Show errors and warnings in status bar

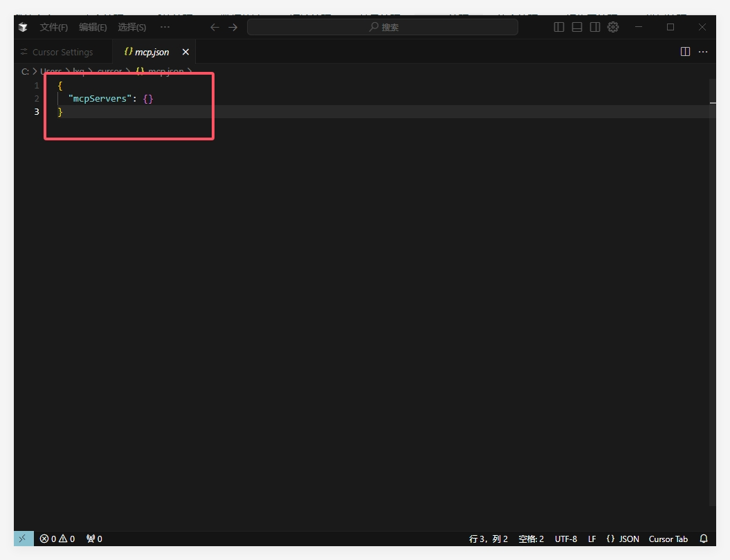[x=57, y=539]
